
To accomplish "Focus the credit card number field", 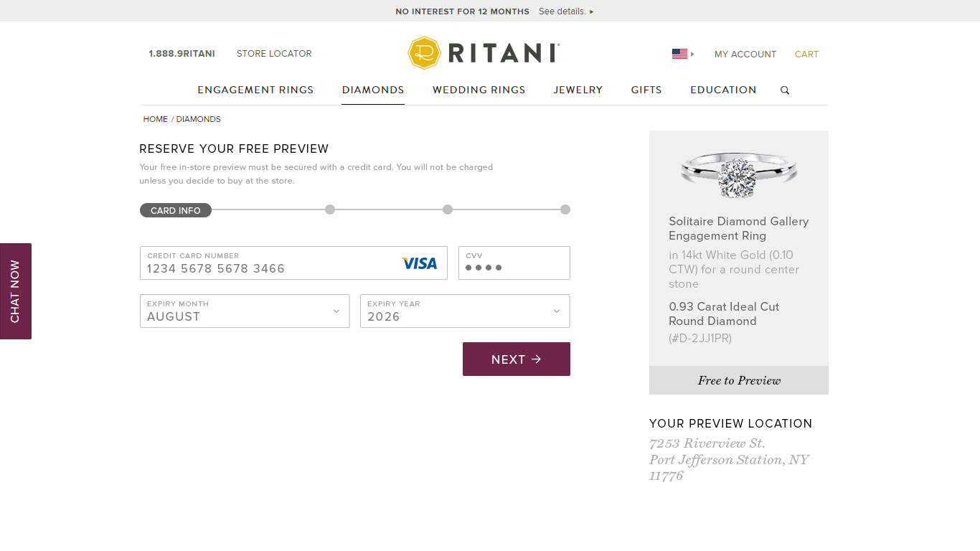I will (273, 268).
